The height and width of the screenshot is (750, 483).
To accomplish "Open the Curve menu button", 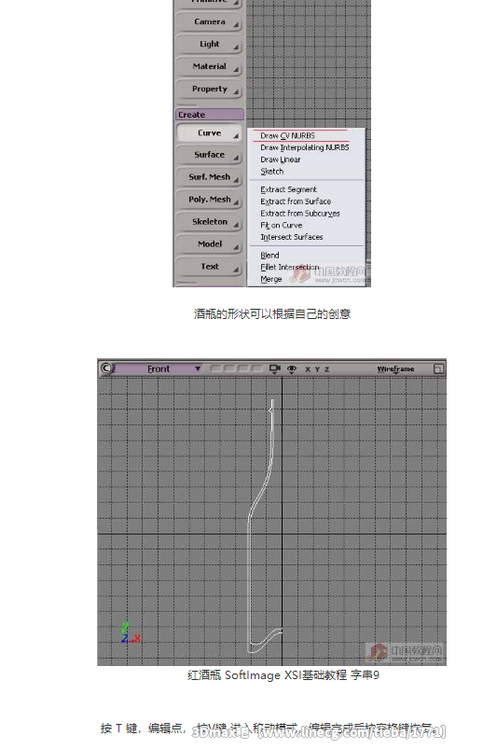I will click(x=209, y=133).
